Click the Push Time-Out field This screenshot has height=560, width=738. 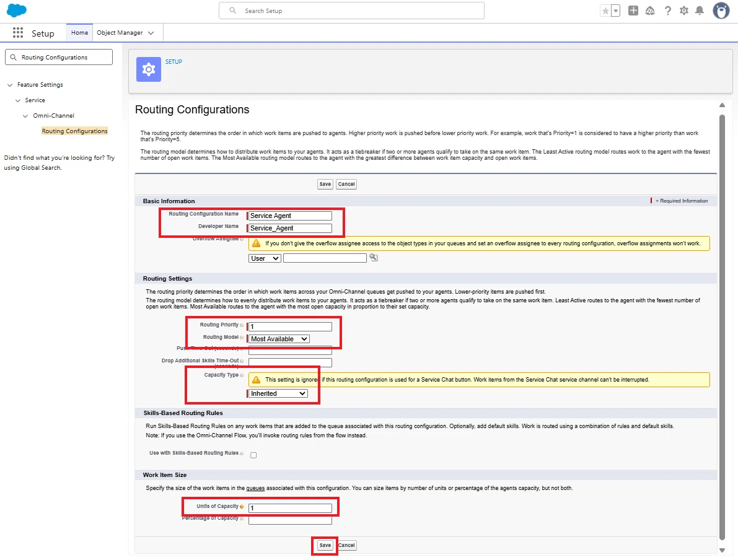(290, 351)
